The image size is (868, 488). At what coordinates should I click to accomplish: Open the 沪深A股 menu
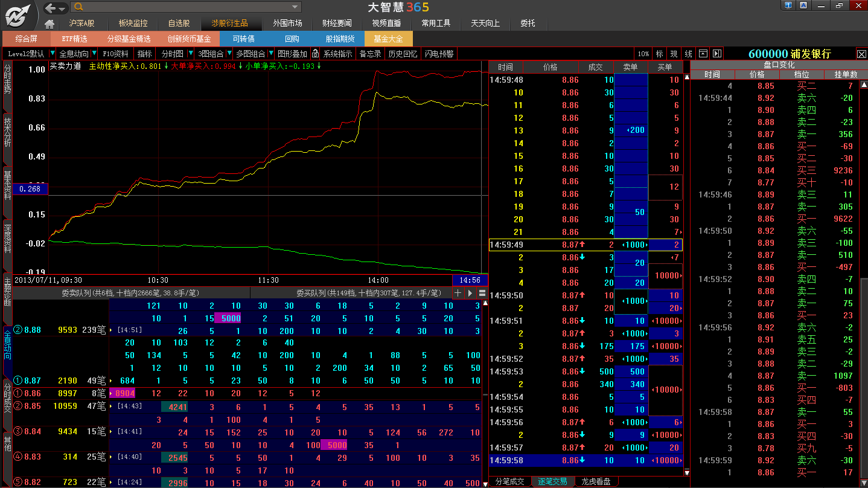pyautogui.click(x=81, y=24)
